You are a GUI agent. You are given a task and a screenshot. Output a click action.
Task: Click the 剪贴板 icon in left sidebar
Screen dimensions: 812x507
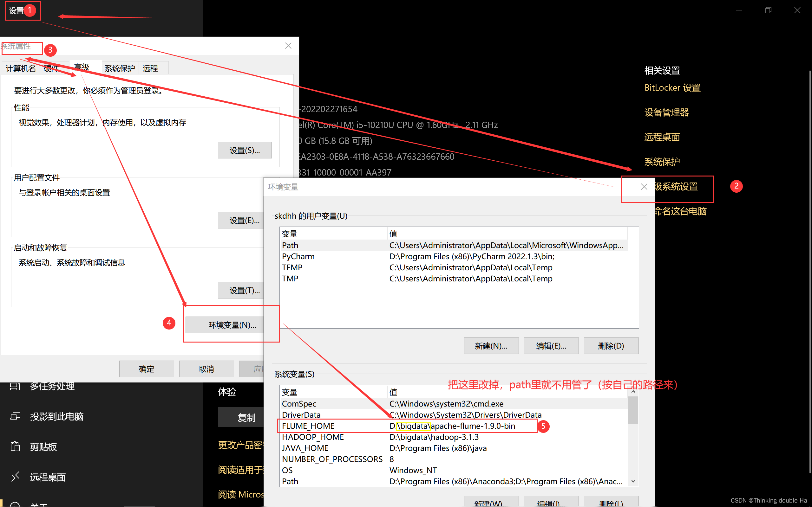[15, 446]
